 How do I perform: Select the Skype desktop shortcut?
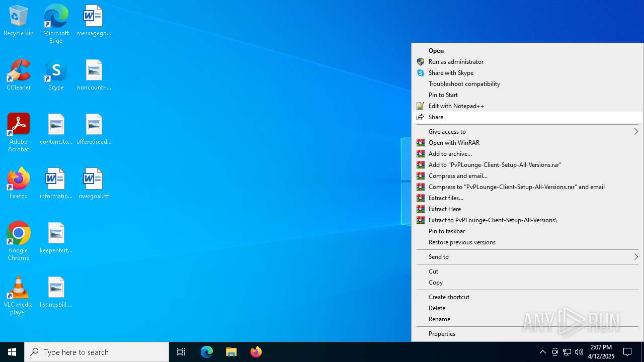56,75
